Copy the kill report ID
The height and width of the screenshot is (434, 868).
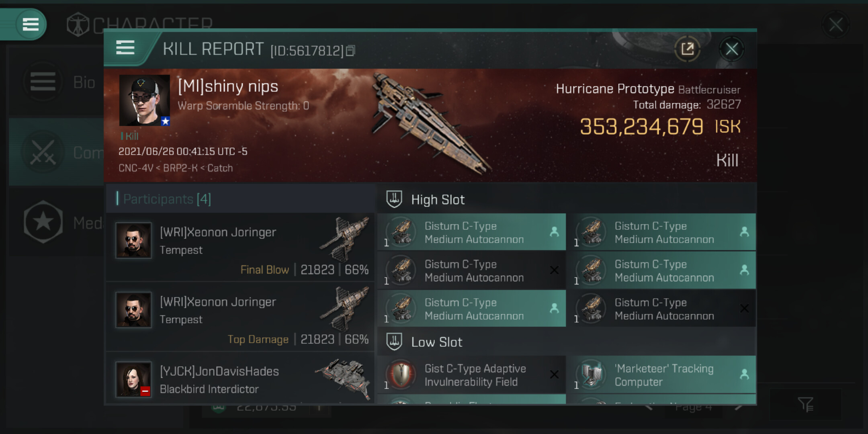(350, 51)
